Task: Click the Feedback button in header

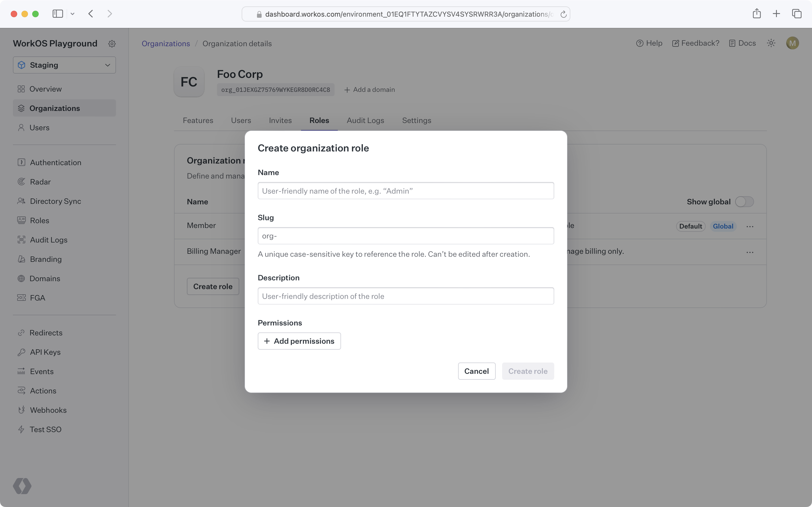Action: [x=695, y=43]
